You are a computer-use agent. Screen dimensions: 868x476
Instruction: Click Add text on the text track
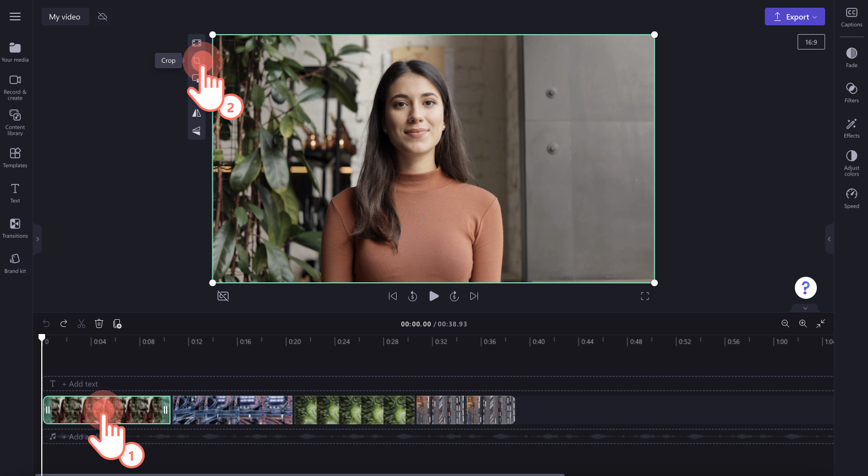[x=80, y=384]
